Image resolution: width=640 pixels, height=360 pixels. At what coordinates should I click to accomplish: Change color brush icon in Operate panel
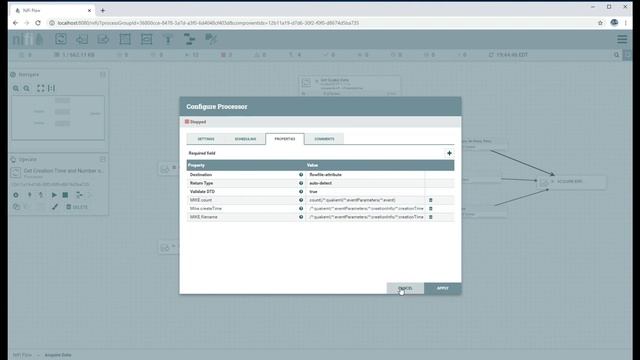[55, 207]
